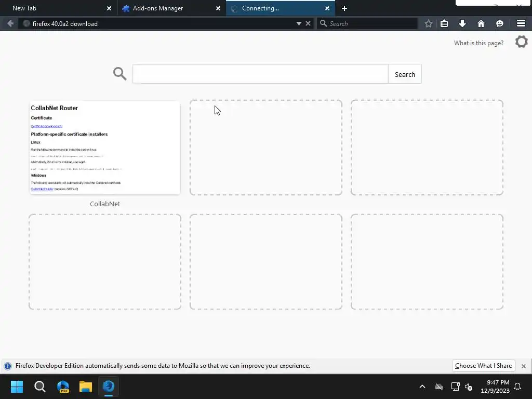
Task: Open a new tab with plus button
Action: click(x=344, y=8)
